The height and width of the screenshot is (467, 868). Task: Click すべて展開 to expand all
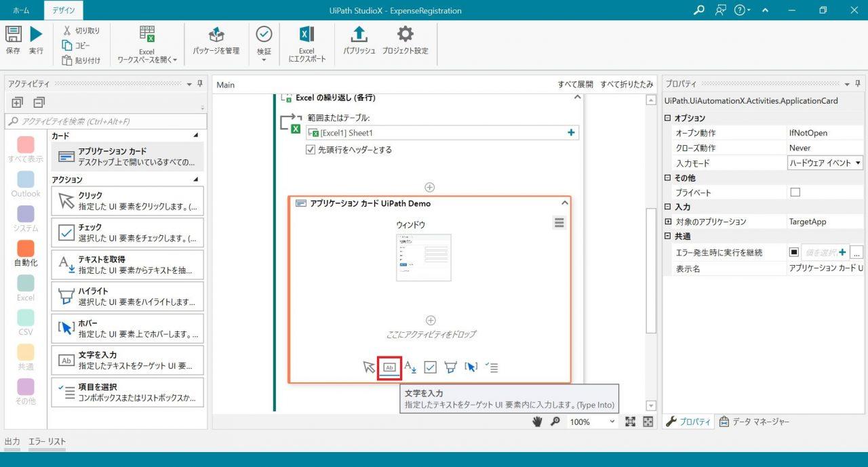pos(575,85)
